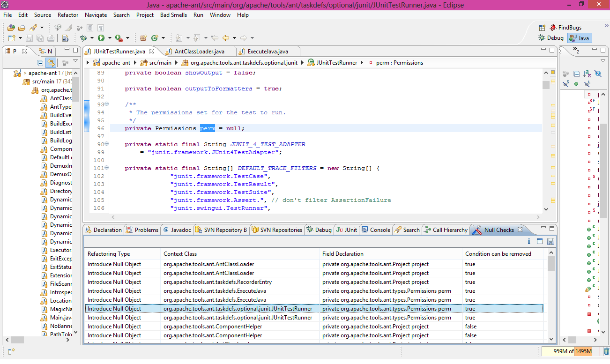Viewport: 610px width, 364px height.
Task: Click the info icon in Null Checks view
Action: pos(529,241)
